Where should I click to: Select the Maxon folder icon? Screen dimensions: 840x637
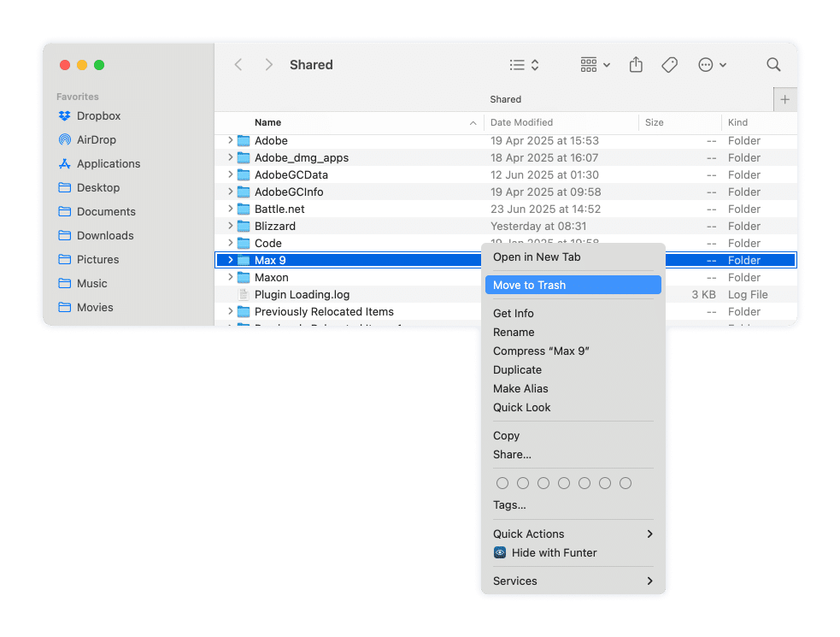[244, 277]
